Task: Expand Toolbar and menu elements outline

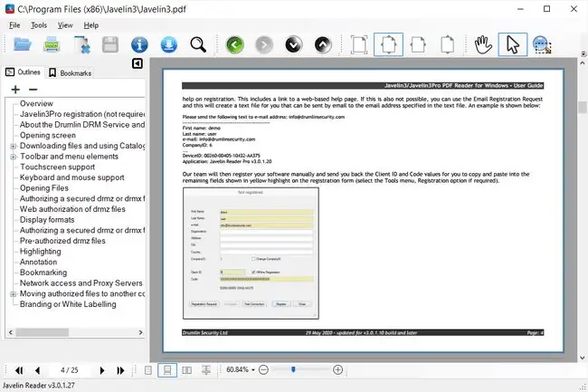Action: [x=14, y=157]
